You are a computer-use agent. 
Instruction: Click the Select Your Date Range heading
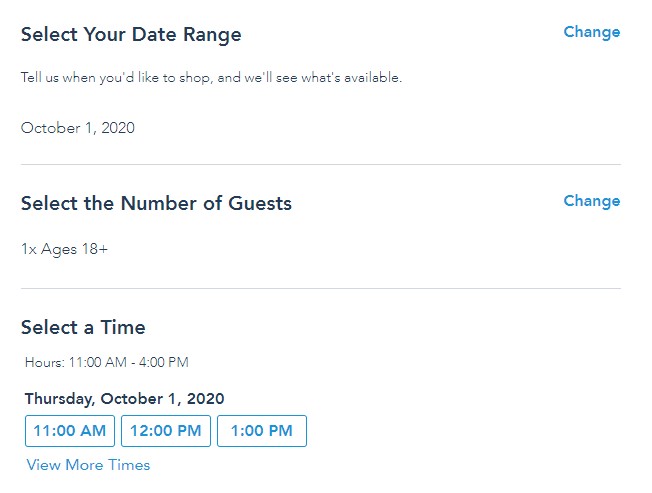pyautogui.click(x=131, y=35)
